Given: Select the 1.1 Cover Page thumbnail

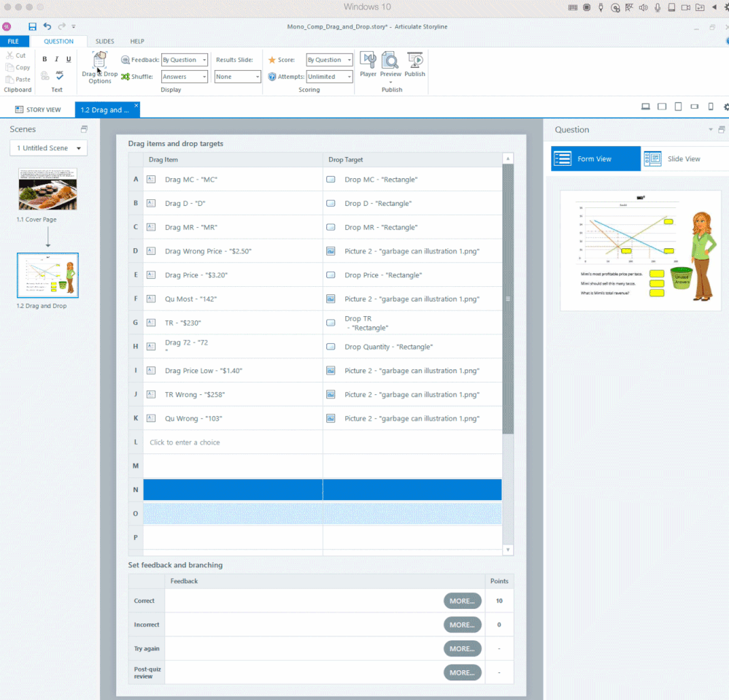Looking at the screenshot, I should [x=47, y=189].
